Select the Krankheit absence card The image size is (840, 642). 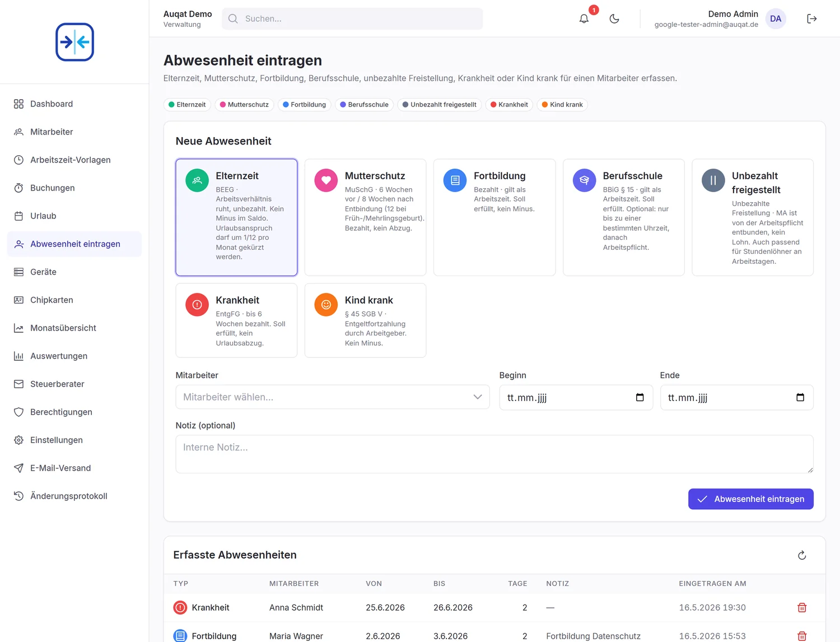(x=236, y=320)
